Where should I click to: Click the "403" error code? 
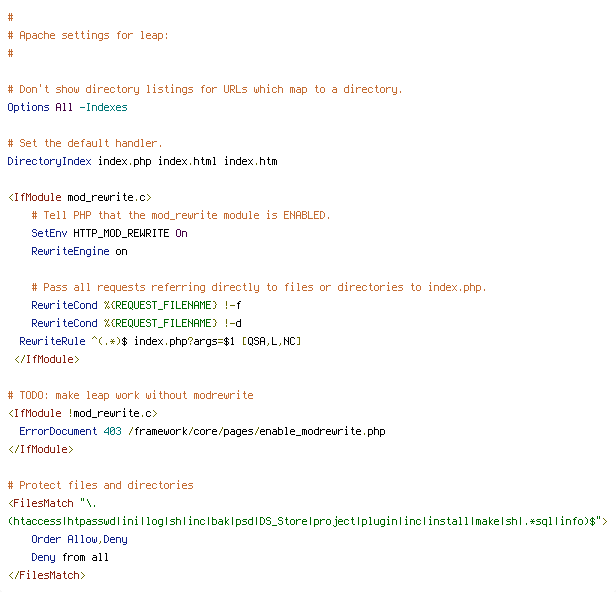112,431
